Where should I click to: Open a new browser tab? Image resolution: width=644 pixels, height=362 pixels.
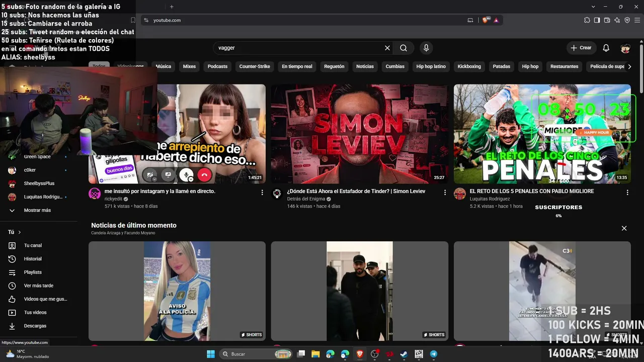tap(172, 7)
